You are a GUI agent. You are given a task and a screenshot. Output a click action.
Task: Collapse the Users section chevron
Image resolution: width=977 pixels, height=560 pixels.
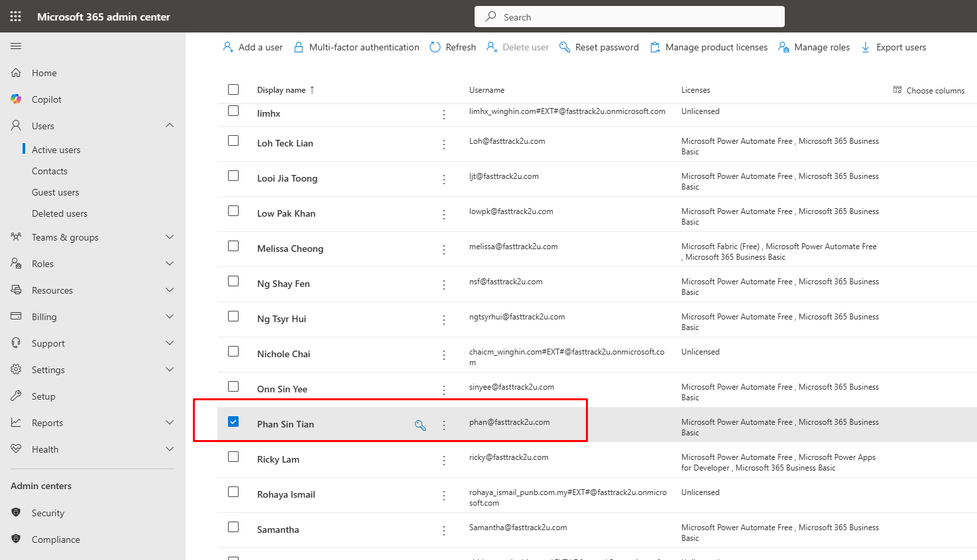point(170,125)
